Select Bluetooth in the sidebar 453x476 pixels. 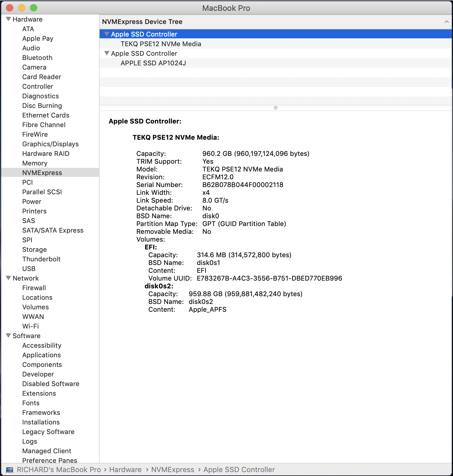coord(37,58)
